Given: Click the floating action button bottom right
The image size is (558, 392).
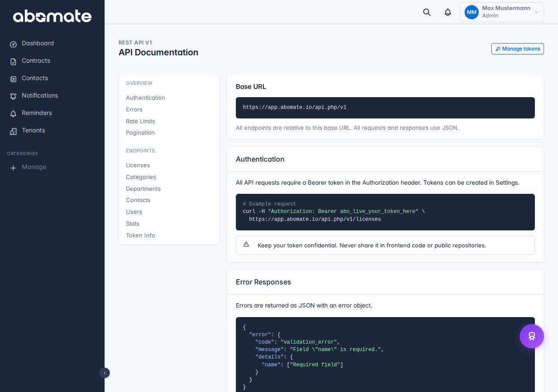Looking at the screenshot, I should coord(532,336).
